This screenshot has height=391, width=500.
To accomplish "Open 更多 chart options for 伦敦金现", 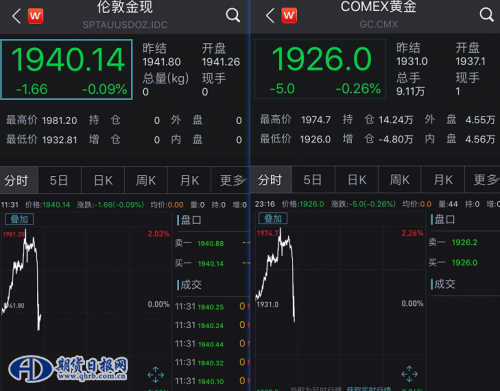I will (231, 180).
